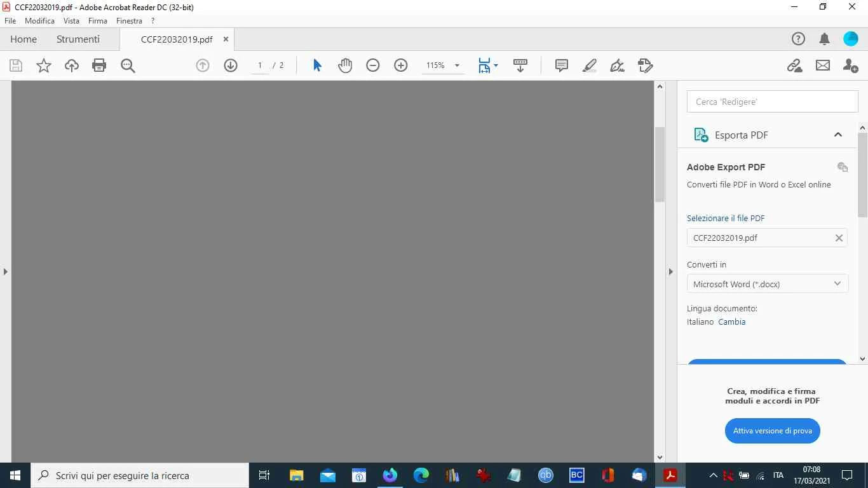Open the Finestra menu
This screenshot has height=488, width=868.
[x=129, y=21]
